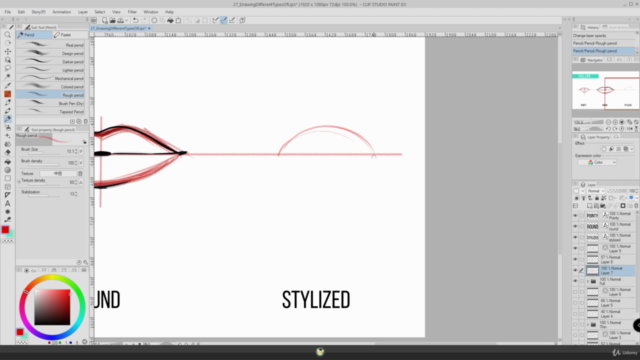Open the Layer Property effect dropdown arrow
The width and height of the screenshot is (640, 360).
click(632, 149)
